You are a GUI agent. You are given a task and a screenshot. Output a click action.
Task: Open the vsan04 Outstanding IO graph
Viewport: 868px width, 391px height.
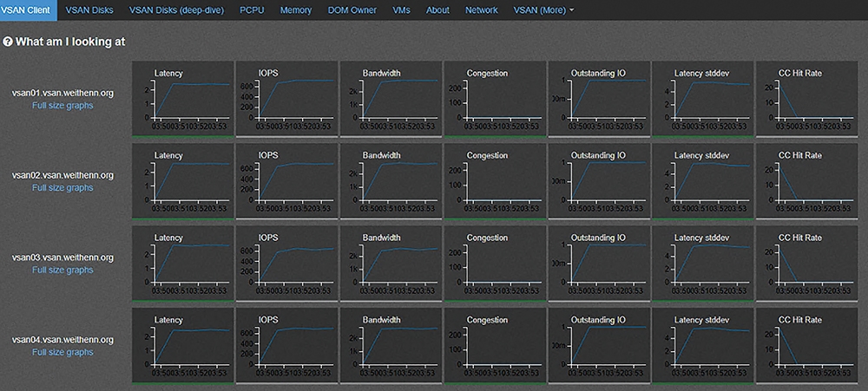pos(599,346)
